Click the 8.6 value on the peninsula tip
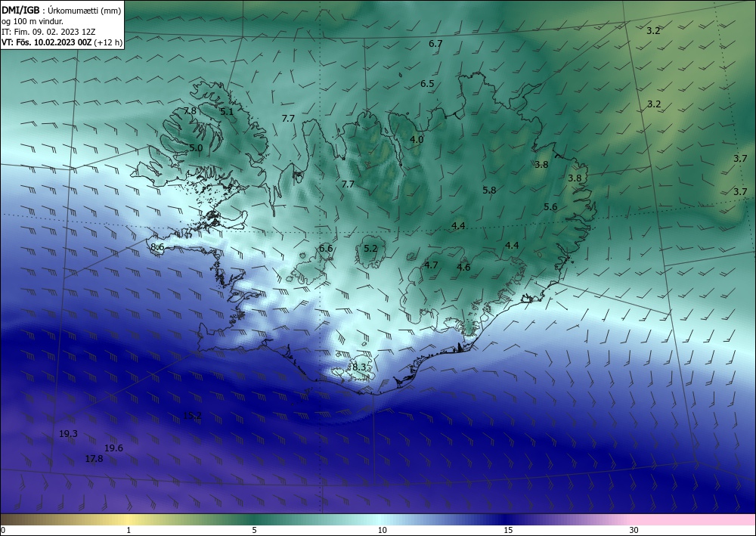Screen dimensions: 756x536 157,247
